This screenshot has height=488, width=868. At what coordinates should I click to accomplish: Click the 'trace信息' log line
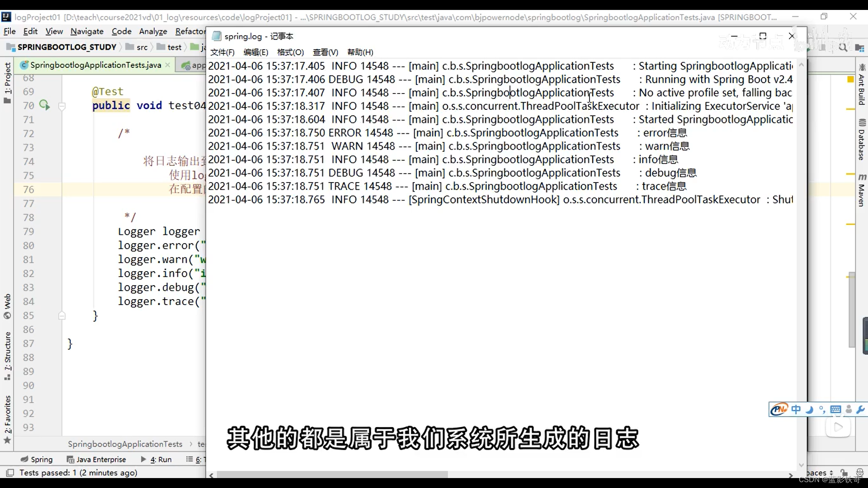(447, 186)
